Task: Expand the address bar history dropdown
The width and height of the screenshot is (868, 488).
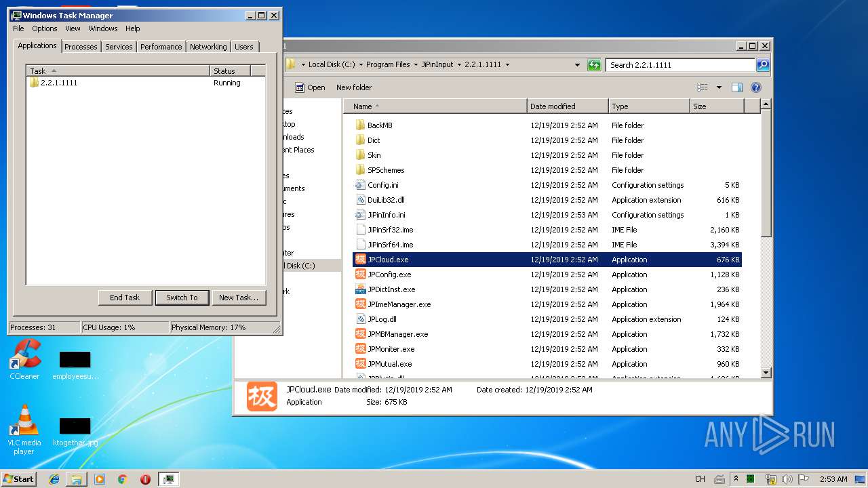Action: click(x=577, y=65)
